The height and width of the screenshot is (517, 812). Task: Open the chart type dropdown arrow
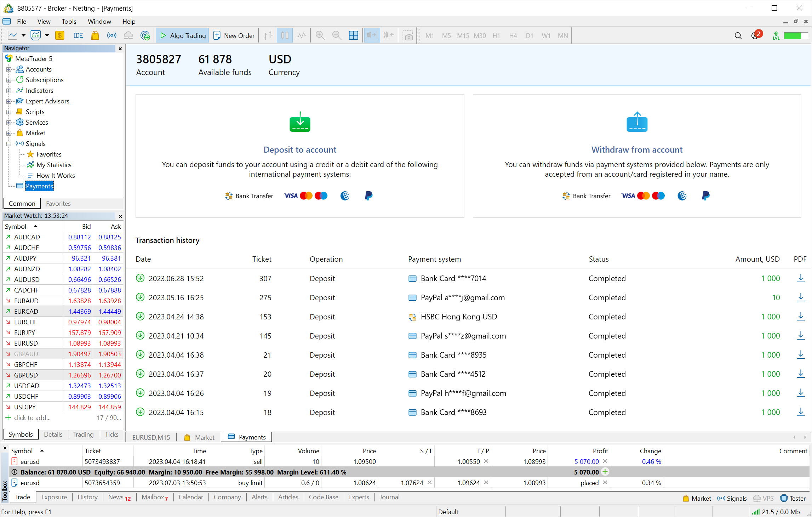(x=23, y=35)
